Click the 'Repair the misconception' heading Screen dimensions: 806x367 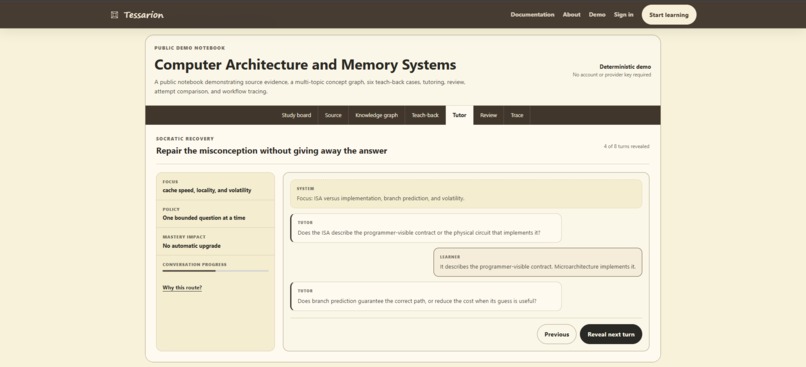point(271,151)
